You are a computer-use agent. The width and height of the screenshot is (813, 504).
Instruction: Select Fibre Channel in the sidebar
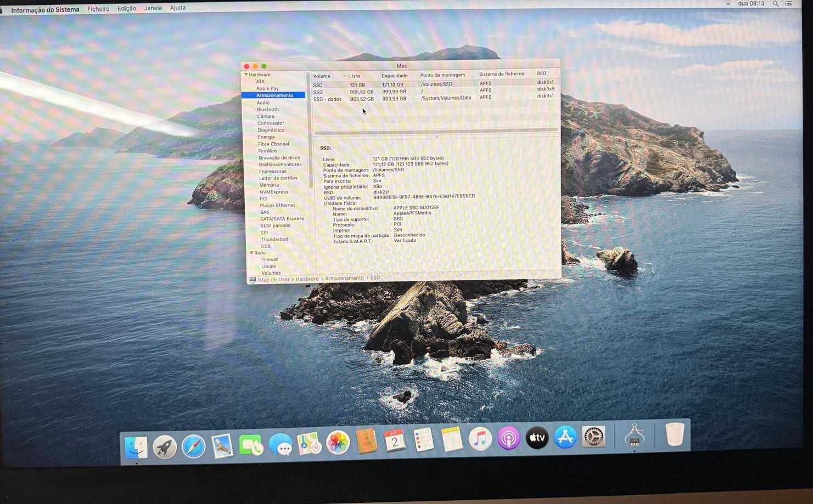tap(273, 144)
